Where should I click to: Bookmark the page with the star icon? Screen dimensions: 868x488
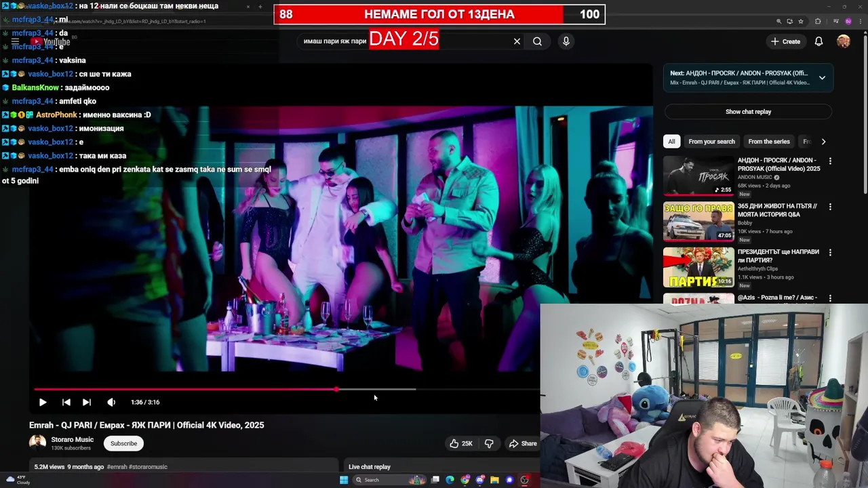801,22
